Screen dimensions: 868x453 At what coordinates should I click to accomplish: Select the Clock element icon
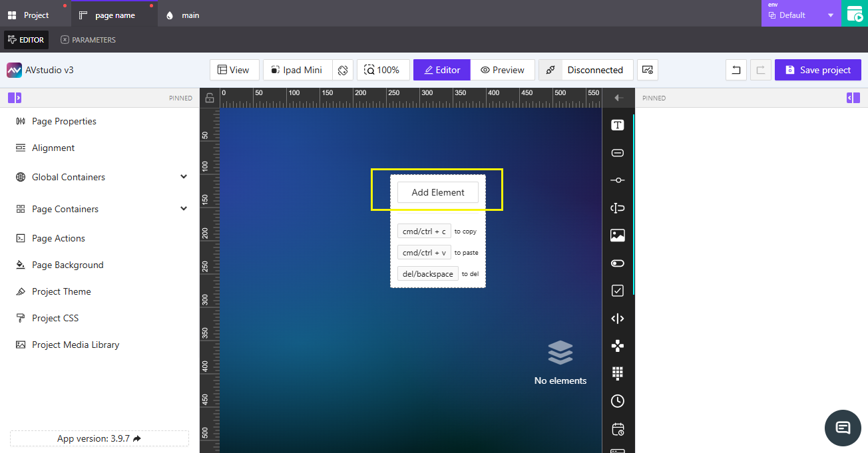[617, 401]
